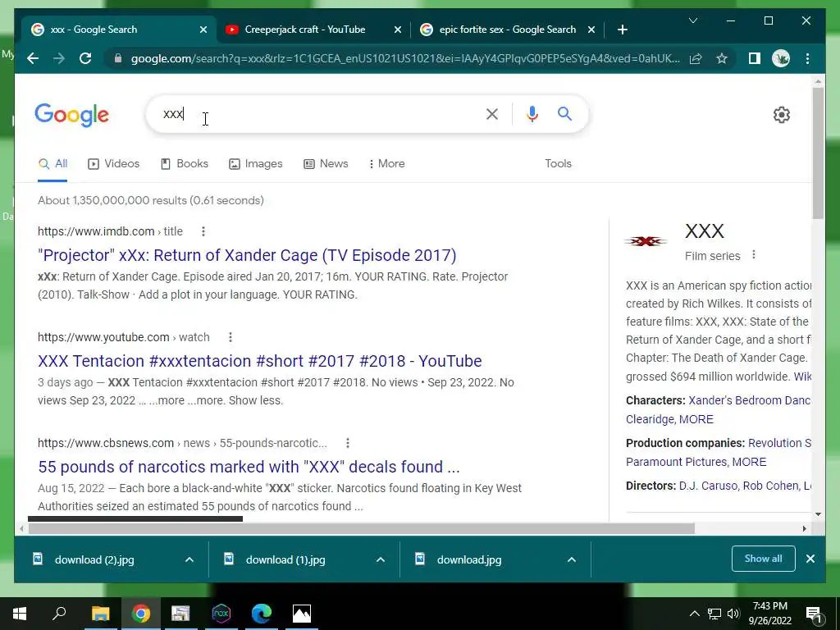Select the Images search tab
This screenshot has width=840, height=630.
pyautogui.click(x=256, y=164)
